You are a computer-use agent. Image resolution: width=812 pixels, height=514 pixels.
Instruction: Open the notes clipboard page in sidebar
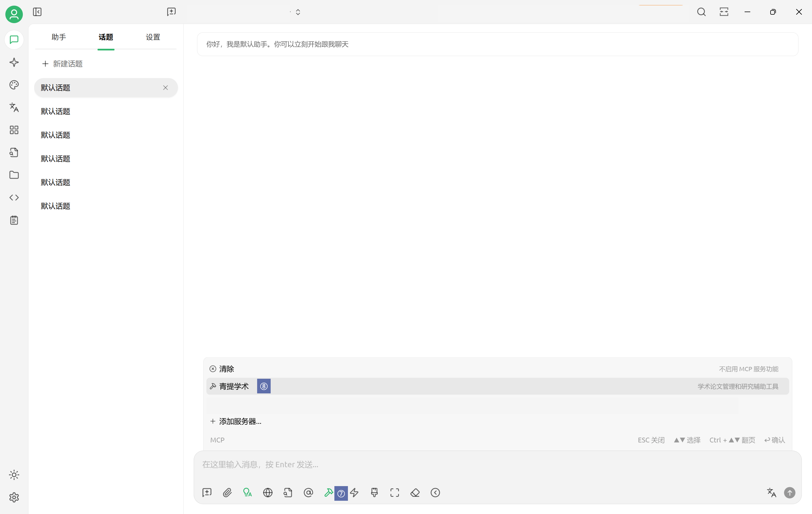(14, 220)
